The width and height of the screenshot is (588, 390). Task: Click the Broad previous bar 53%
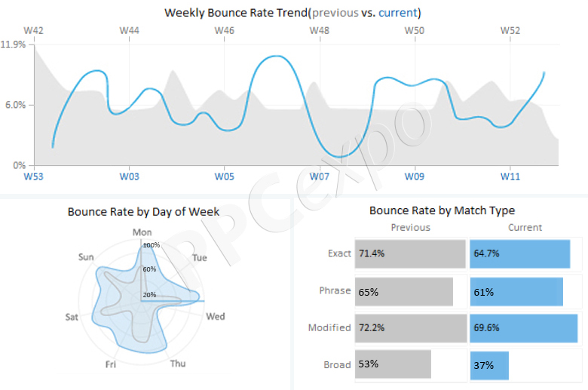click(393, 364)
